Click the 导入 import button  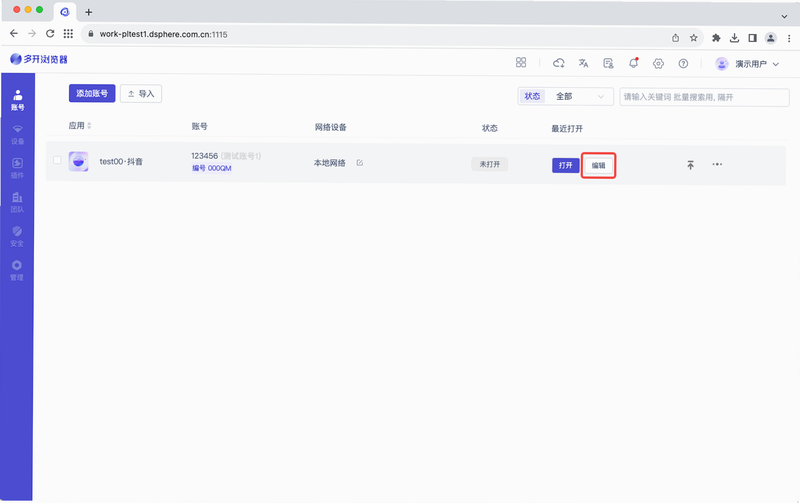click(x=141, y=94)
